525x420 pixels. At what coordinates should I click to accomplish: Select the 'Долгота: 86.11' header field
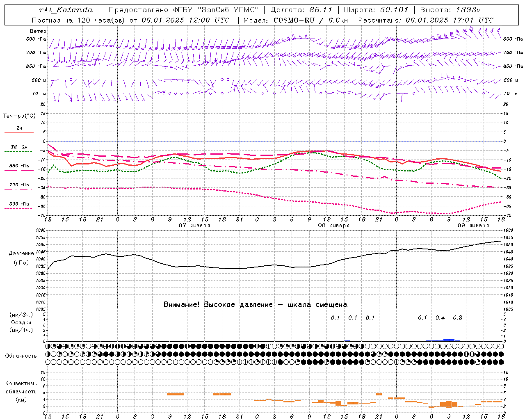coord(301,9)
